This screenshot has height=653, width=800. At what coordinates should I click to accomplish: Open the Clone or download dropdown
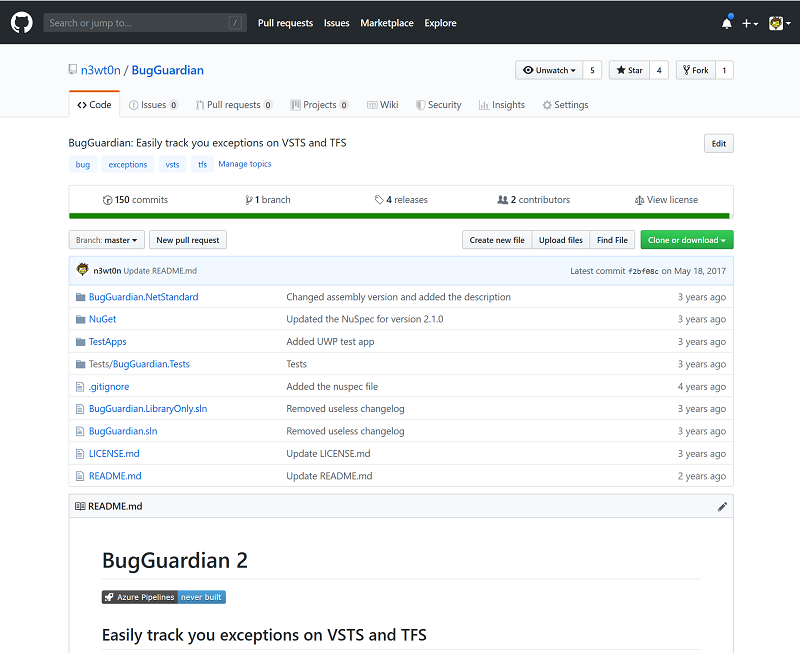tap(687, 240)
